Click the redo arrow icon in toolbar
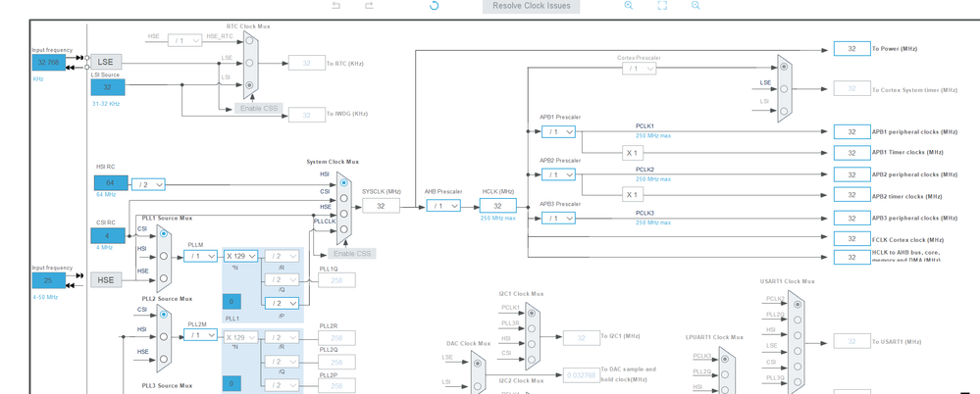The width and height of the screenshot is (980, 394). (x=369, y=6)
